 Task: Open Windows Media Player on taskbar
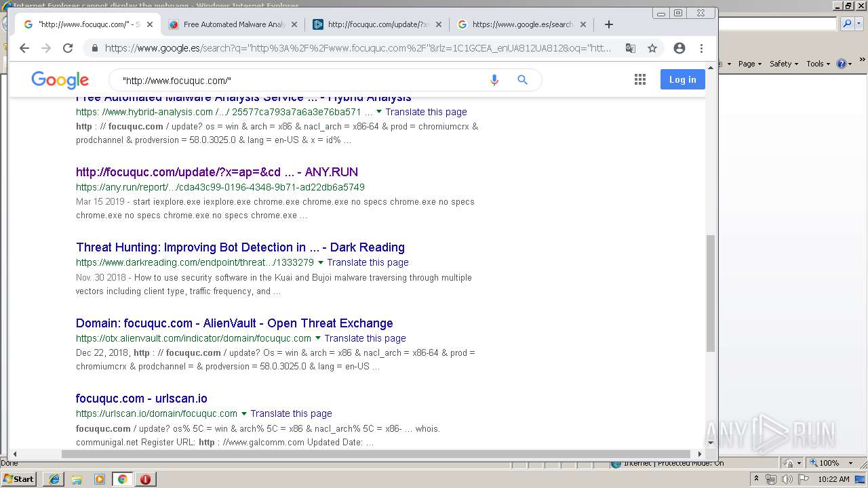(x=100, y=479)
